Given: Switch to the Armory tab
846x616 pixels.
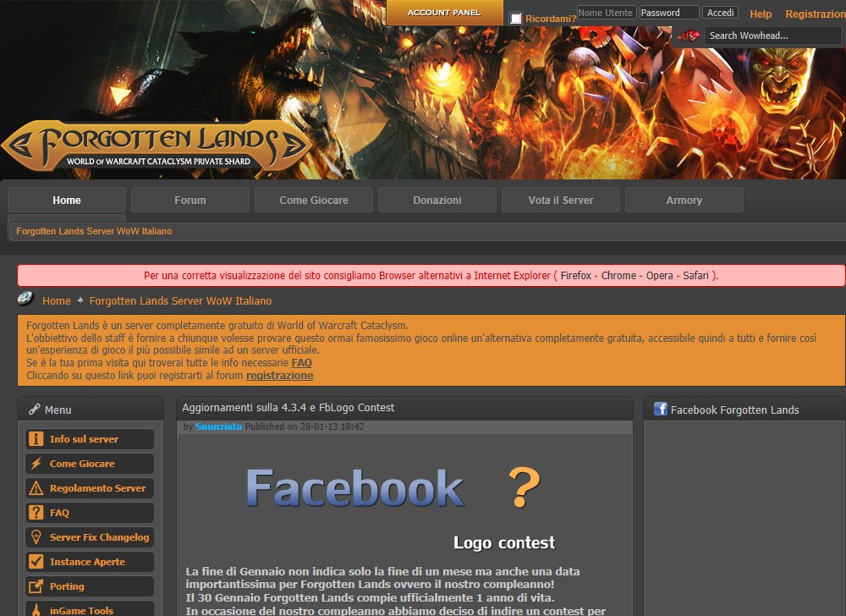Looking at the screenshot, I should point(684,201).
